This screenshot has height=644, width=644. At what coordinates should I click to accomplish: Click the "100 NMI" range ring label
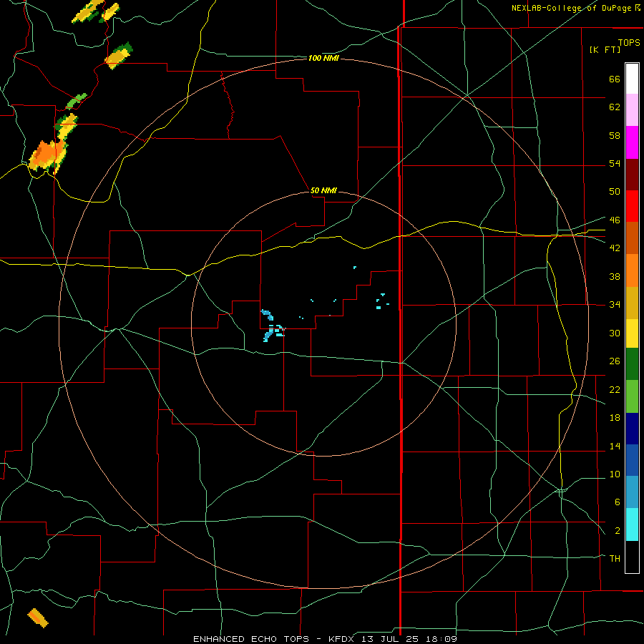[x=323, y=59]
